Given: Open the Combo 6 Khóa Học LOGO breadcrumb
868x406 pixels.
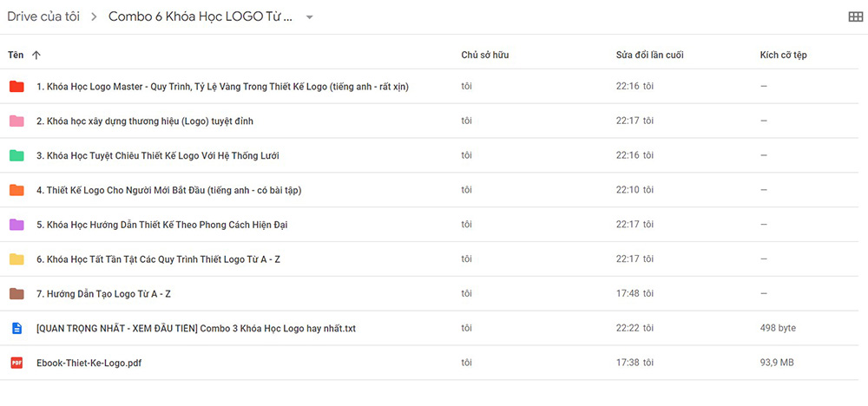Looking at the screenshot, I should click(x=200, y=16).
